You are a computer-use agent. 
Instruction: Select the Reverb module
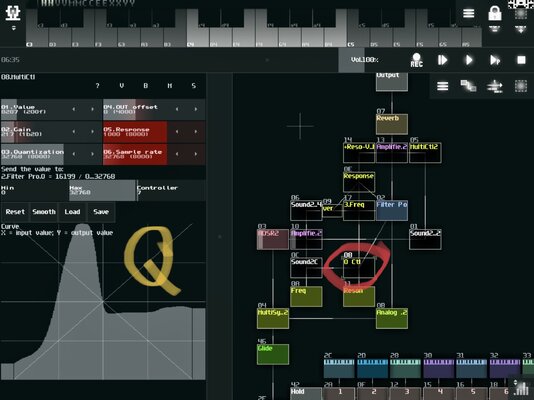[392, 124]
